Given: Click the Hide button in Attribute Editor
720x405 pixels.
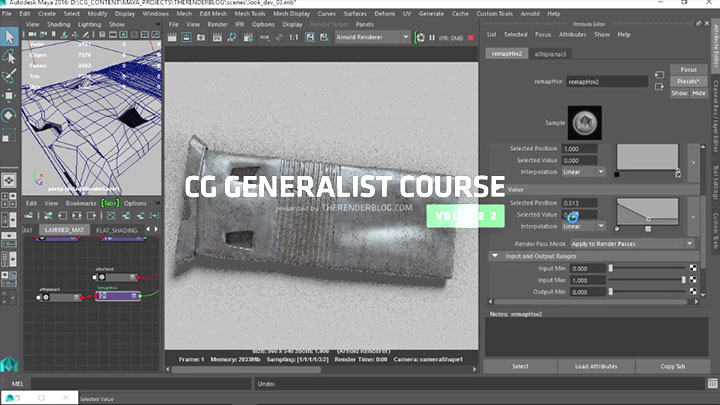Looking at the screenshot, I should tap(698, 93).
